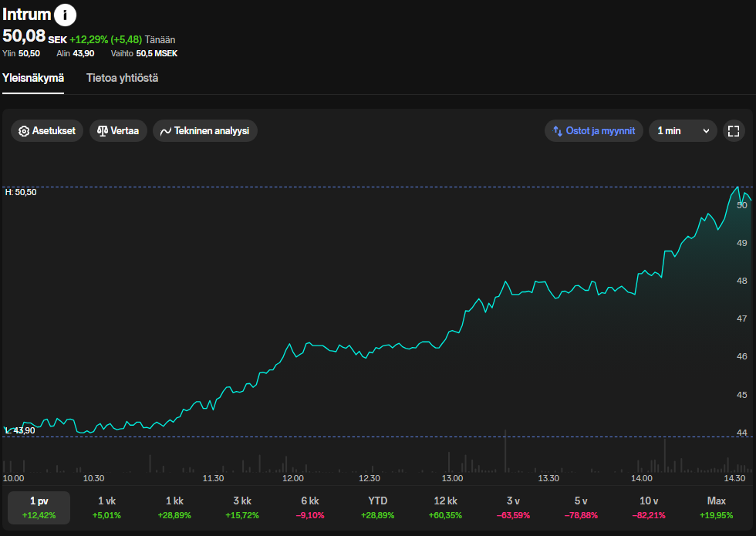
Task: Click the tallest volume bar near 13.15
Action: (x=505, y=452)
